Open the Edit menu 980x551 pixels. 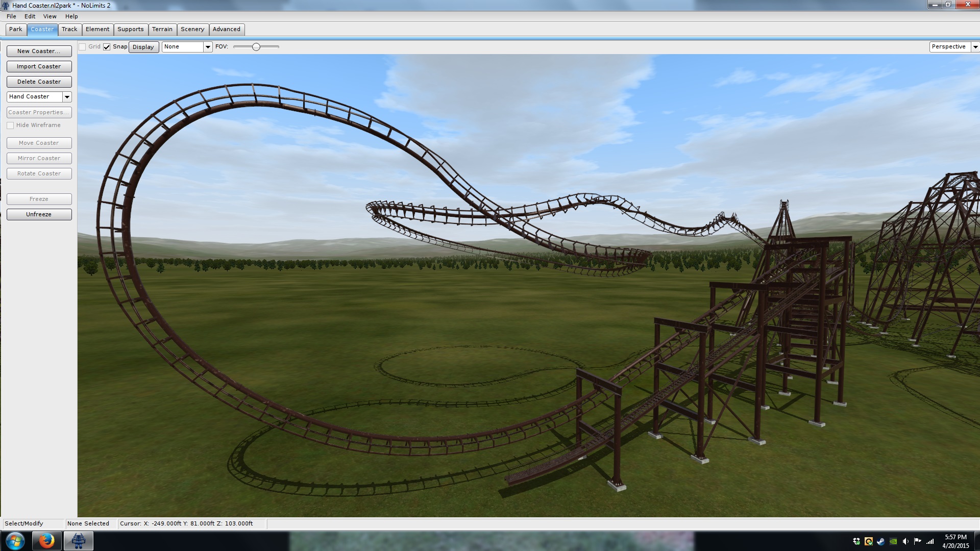[30, 16]
